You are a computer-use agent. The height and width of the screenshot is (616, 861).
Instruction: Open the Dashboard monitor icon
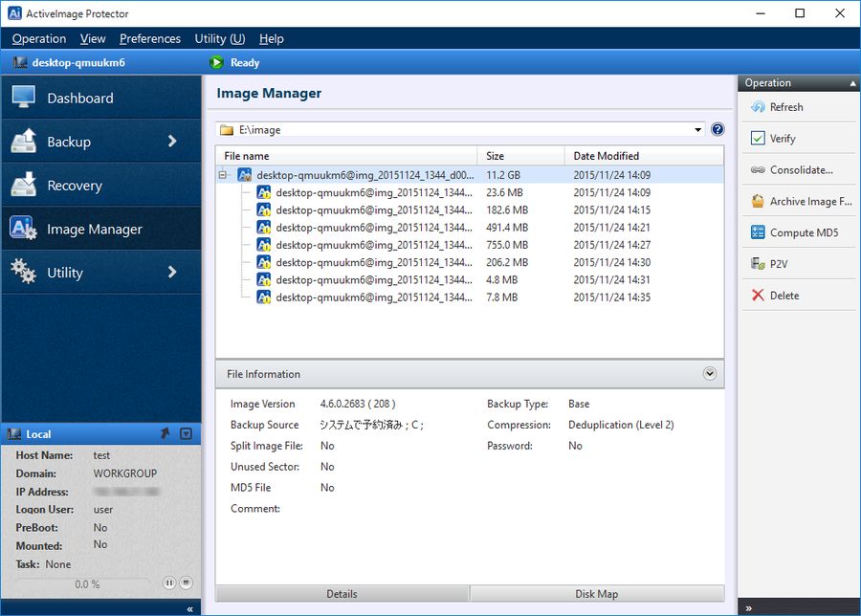24,98
